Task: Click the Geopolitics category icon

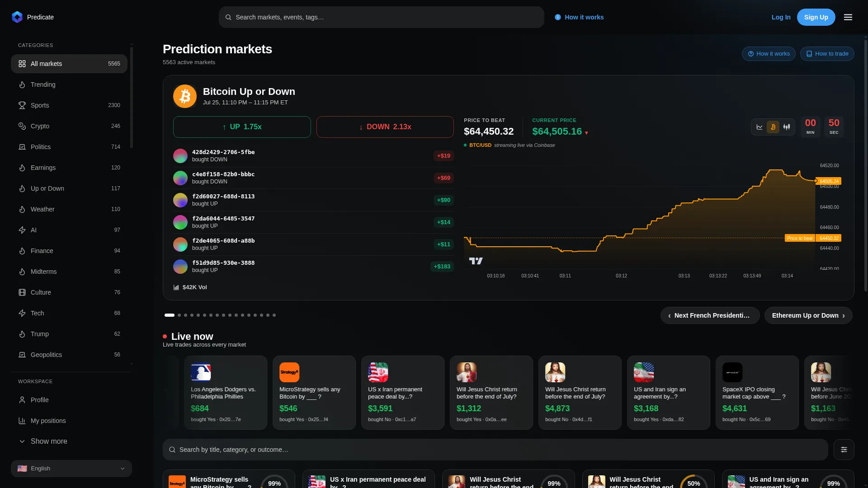Action: pos(22,355)
